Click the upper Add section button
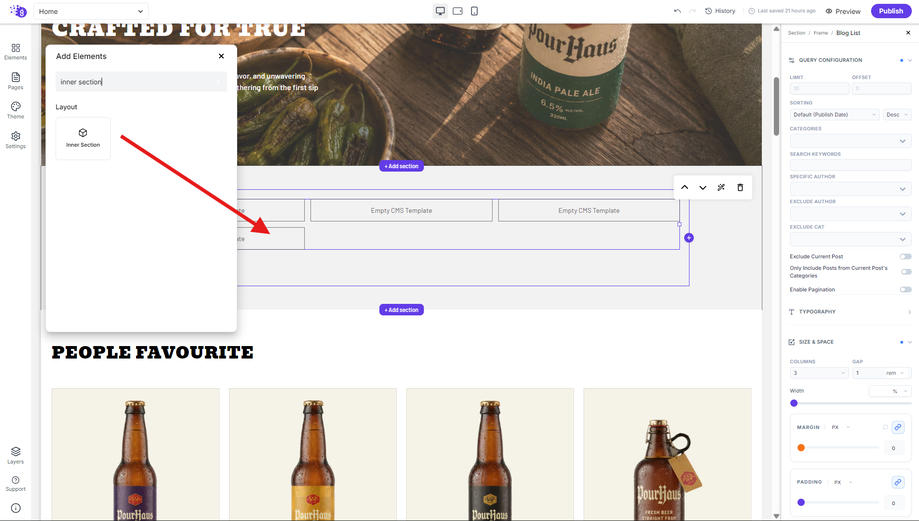This screenshot has width=919, height=521. point(401,166)
